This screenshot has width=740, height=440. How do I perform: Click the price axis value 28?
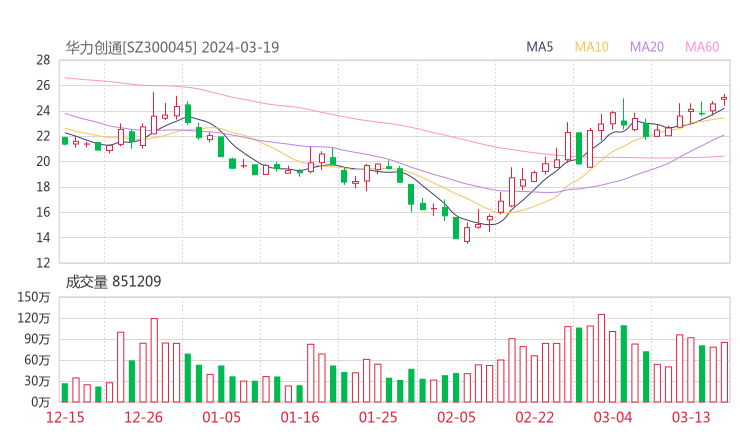[x=43, y=60]
